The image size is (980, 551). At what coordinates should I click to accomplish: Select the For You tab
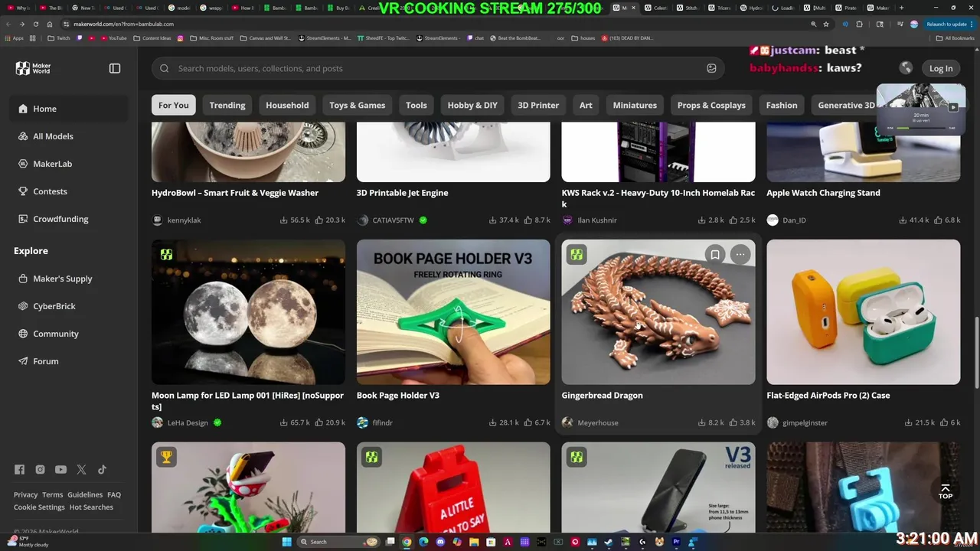tap(174, 105)
